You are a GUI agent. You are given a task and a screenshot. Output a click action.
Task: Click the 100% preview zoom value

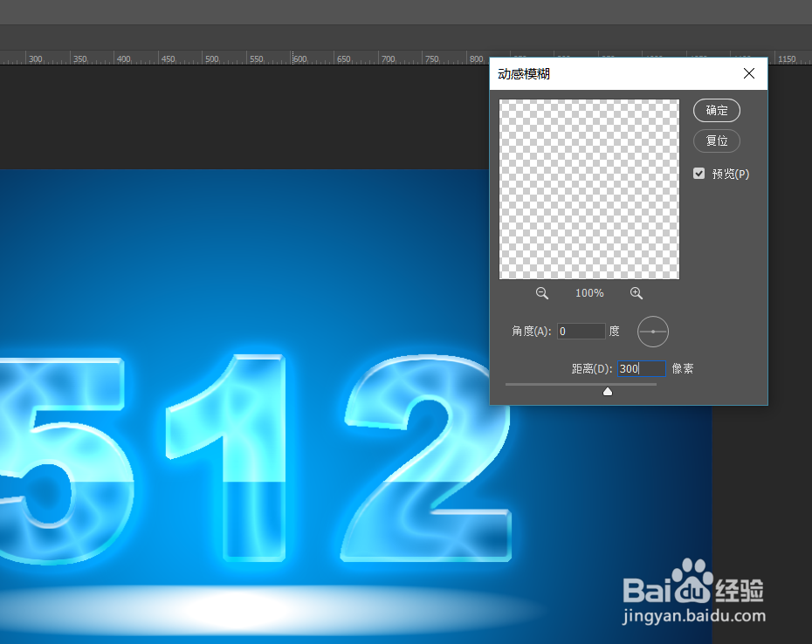[x=589, y=293]
